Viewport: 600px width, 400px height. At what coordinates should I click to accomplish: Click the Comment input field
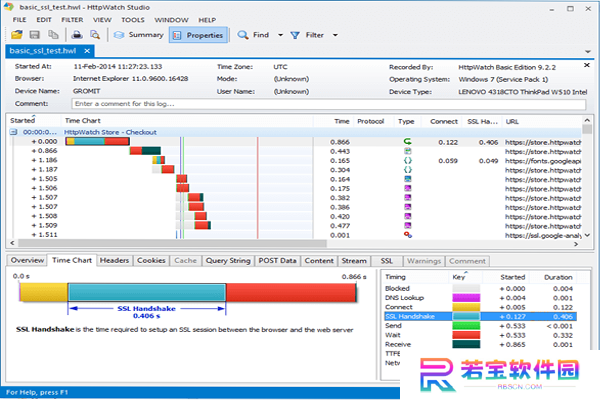[328, 104]
